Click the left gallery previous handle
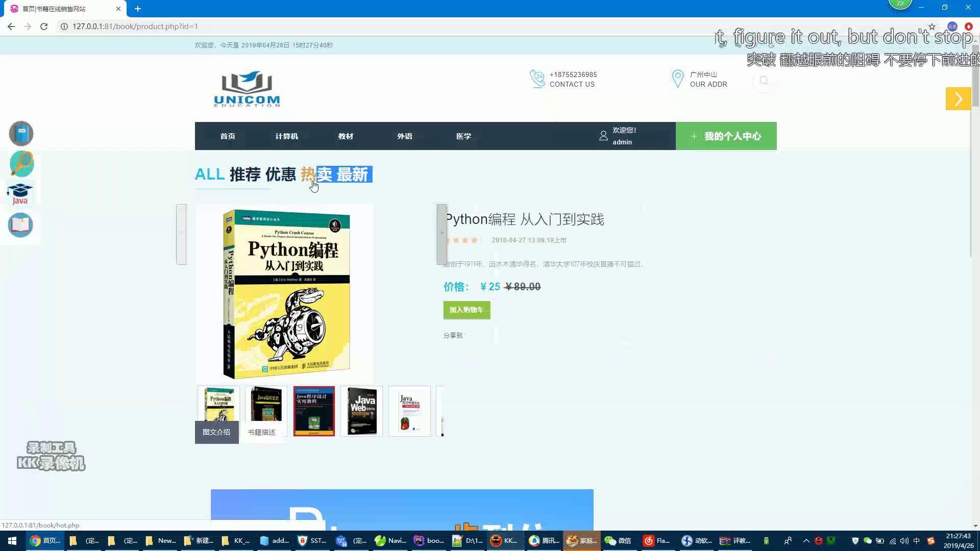 click(181, 234)
